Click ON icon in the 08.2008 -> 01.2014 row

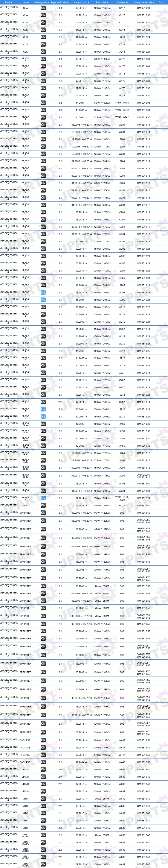43,125
